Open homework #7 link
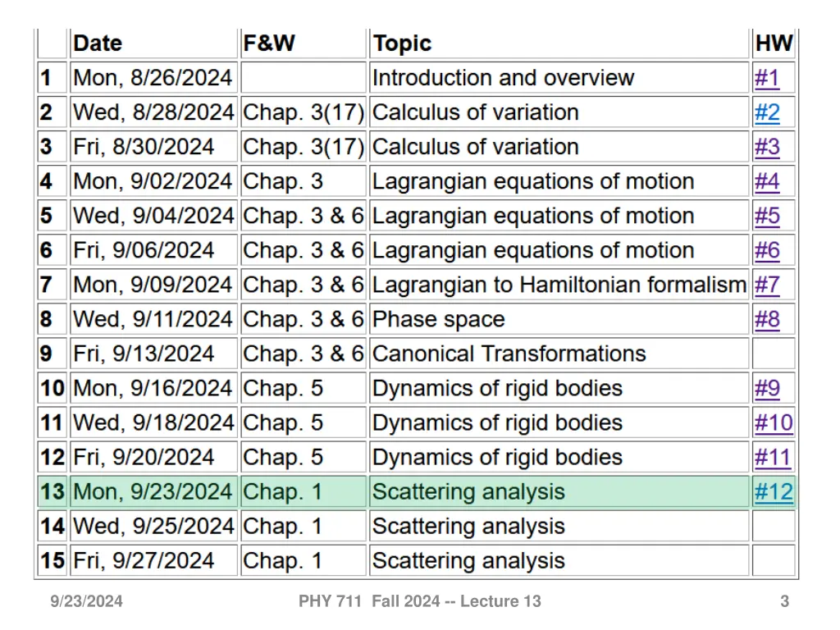Image resolution: width=840 pixels, height=630 pixels. [767, 285]
